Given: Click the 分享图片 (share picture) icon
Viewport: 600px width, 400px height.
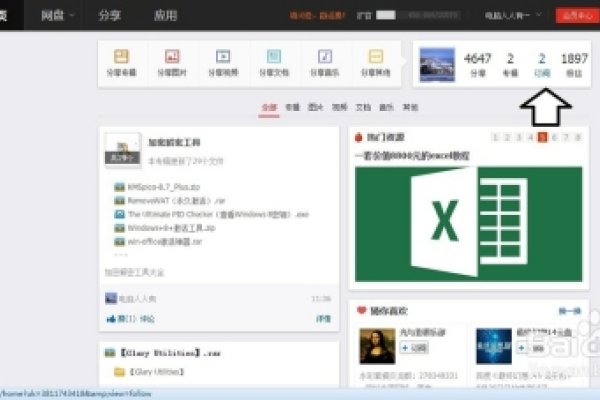Looking at the screenshot, I should pyautogui.click(x=172, y=57).
